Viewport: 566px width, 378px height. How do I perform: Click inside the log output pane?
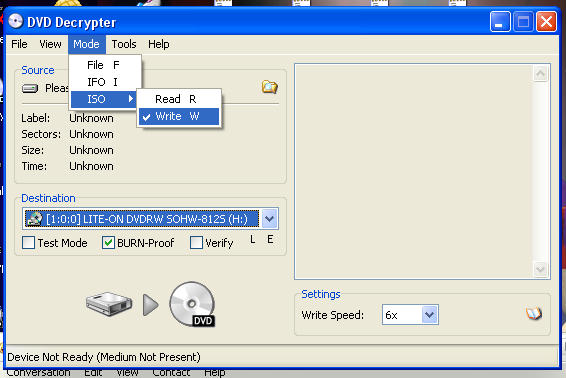(x=414, y=171)
